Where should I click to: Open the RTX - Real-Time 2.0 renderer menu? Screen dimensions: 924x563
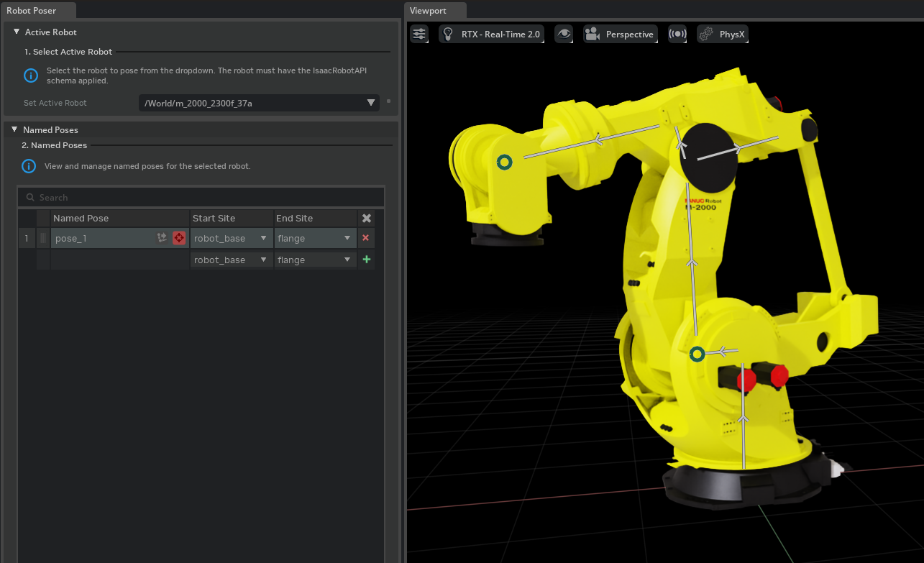click(491, 34)
